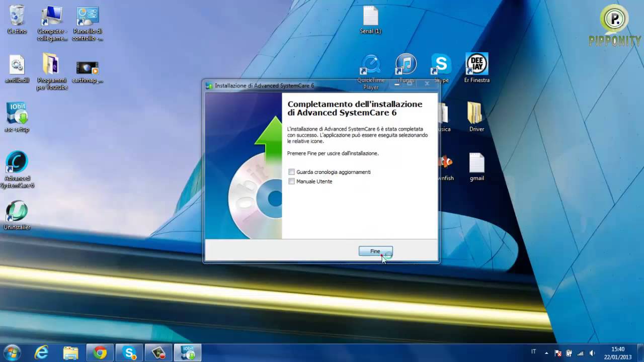This screenshot has height=362, width=644.
Task: Click the Fine button to finish installation
Action: 375,251
